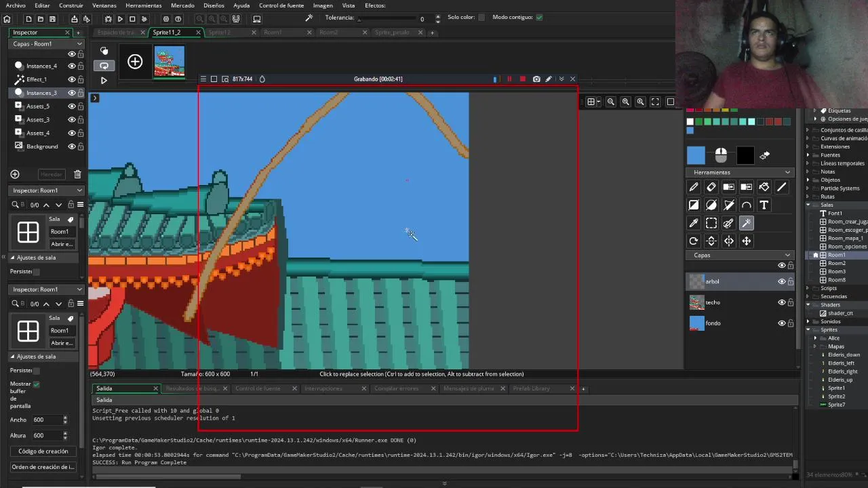Play the sprite animation preview
This screenshot has width=868, height=488.
click(x=104, y=80)
